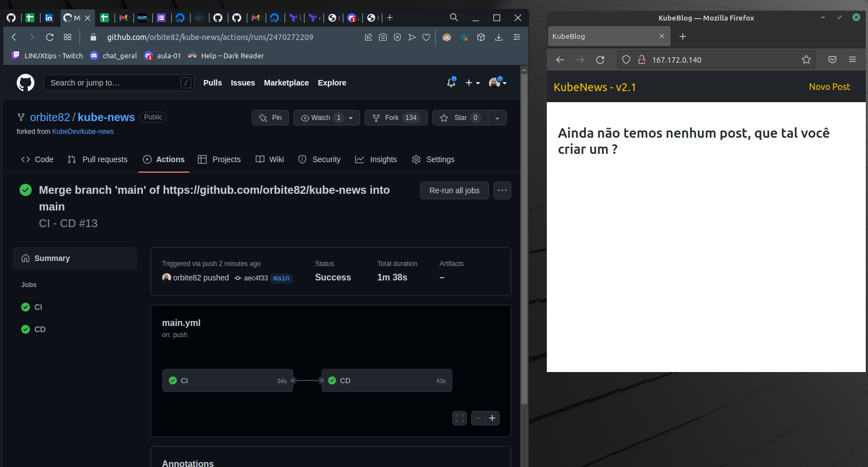868x467 pixels.
Task: Expand star lists dropdown arrow
Action: 497,118
